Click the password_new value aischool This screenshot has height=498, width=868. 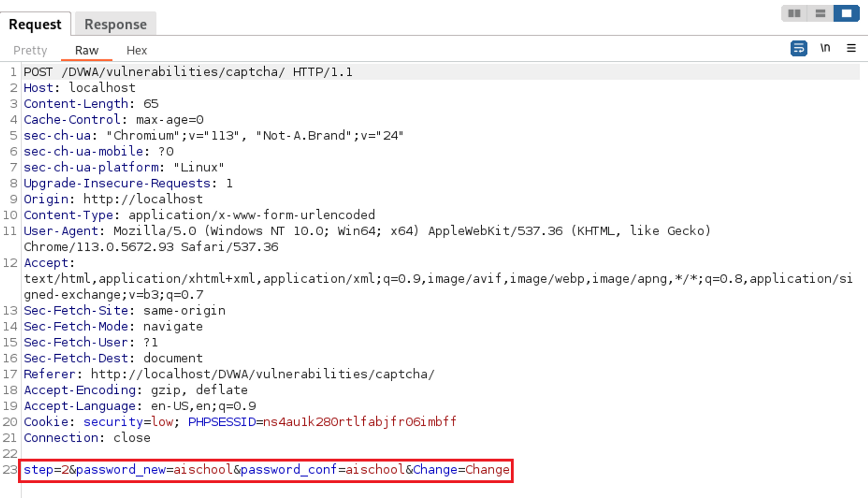pyautogui.click(x=203, y=470)
